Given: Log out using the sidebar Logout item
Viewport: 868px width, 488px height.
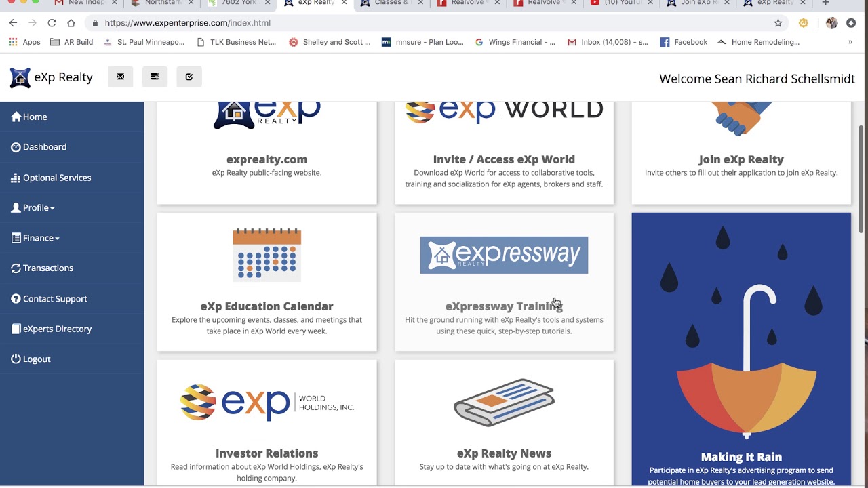Looking at the screenshot, I should coord(31,359).
